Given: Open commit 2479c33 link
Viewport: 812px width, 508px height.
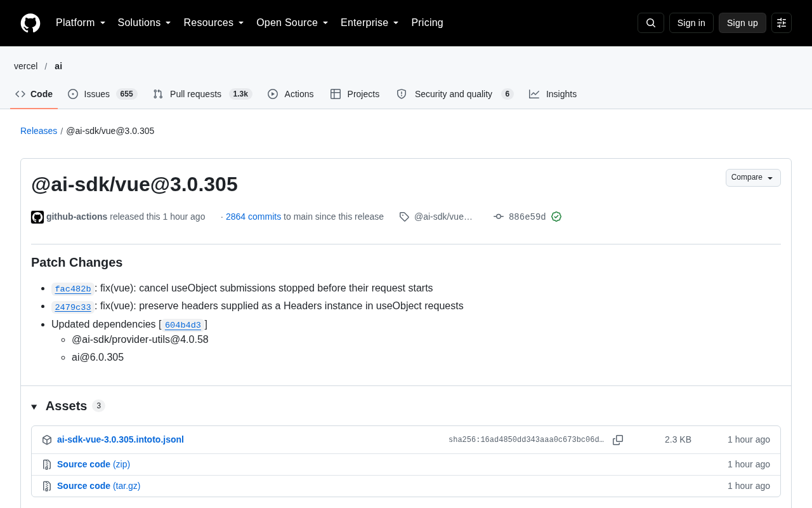Looking at the screenshot, I should coord(73,307).
